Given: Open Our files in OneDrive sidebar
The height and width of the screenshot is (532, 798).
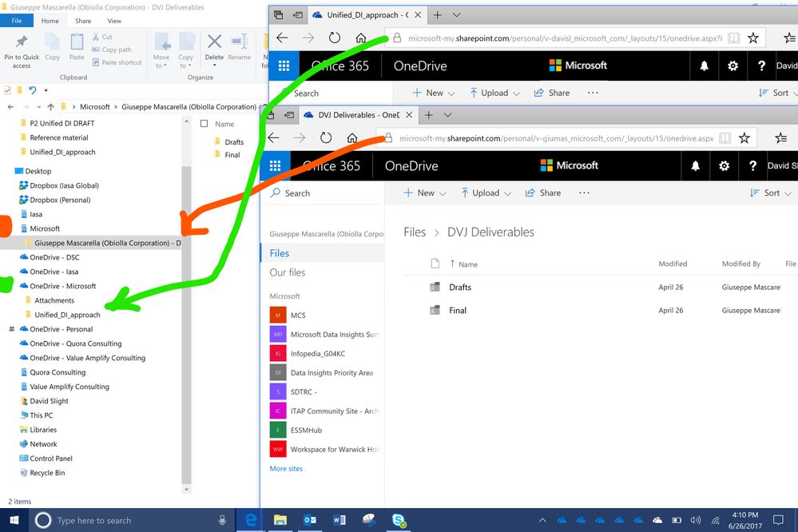Looking at the screenshot, I should click(288, 272).
